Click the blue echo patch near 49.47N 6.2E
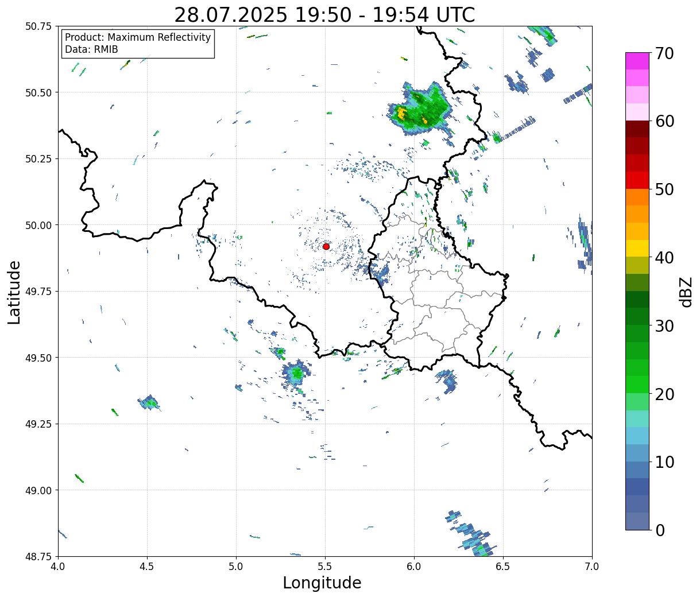 coord(446,380)
